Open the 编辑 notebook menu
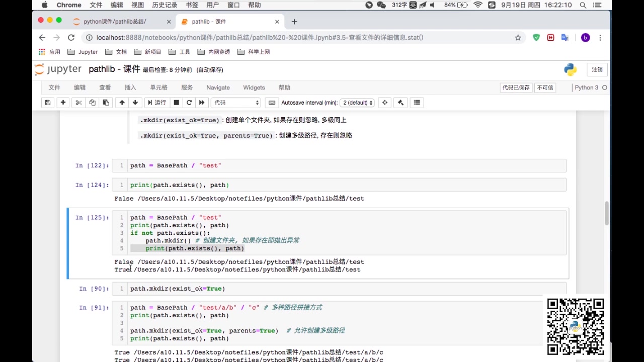 tap(80, 87)
